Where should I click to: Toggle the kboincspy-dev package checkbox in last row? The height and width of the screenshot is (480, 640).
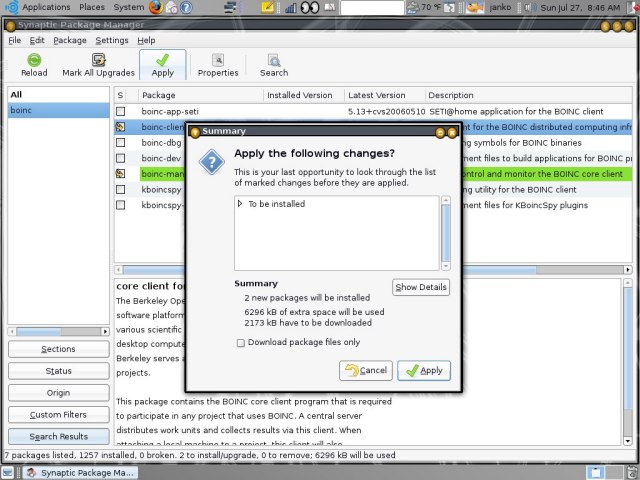(x=120, y=205)
